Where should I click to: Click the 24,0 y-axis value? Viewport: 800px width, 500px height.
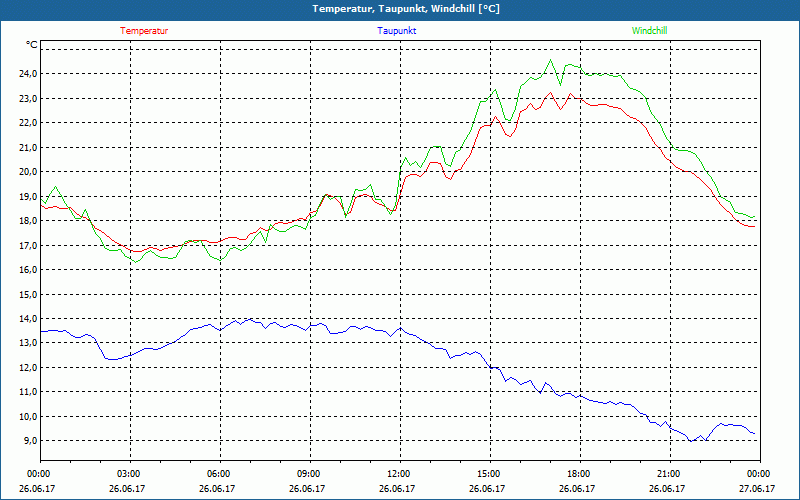tap(29, 74)
